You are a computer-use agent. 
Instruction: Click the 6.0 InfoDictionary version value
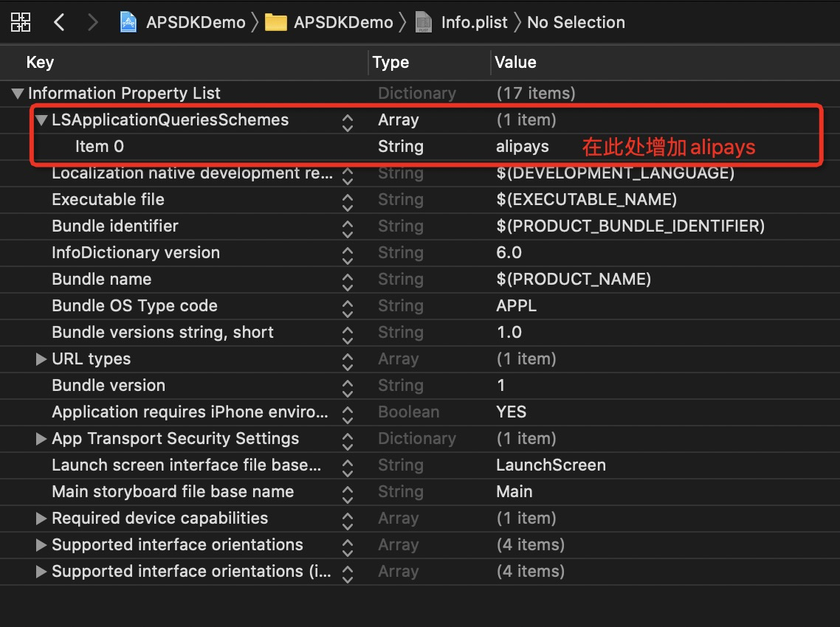pos(509,253)
